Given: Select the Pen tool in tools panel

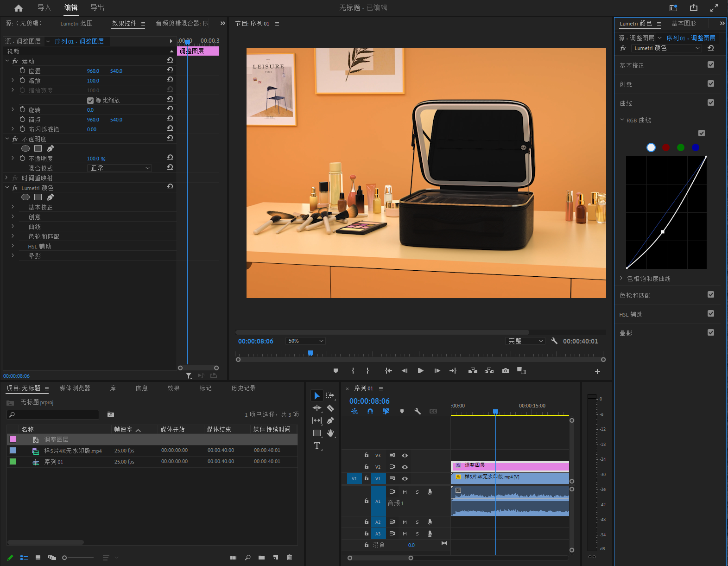Looking at the screenshot, I should pyautogui.click(x=330, y=421).
